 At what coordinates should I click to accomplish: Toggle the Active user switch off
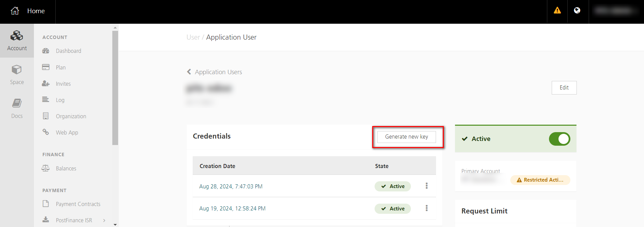559,139
